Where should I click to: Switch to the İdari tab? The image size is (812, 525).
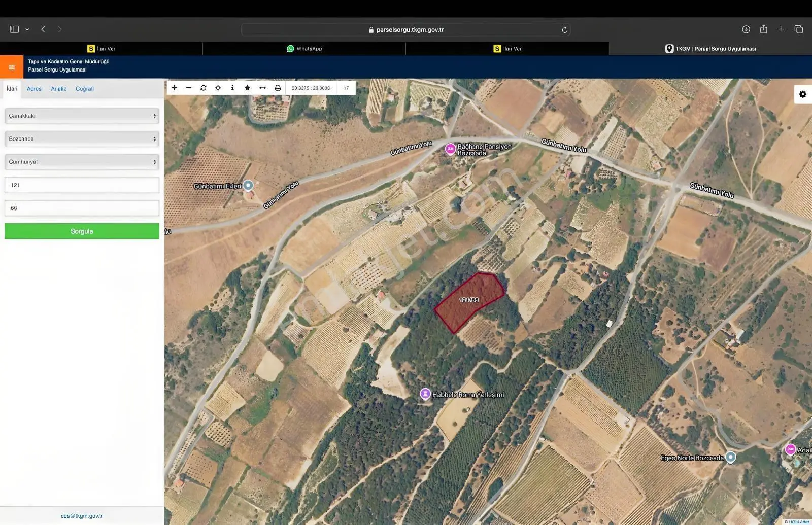[x=12, y=89]
